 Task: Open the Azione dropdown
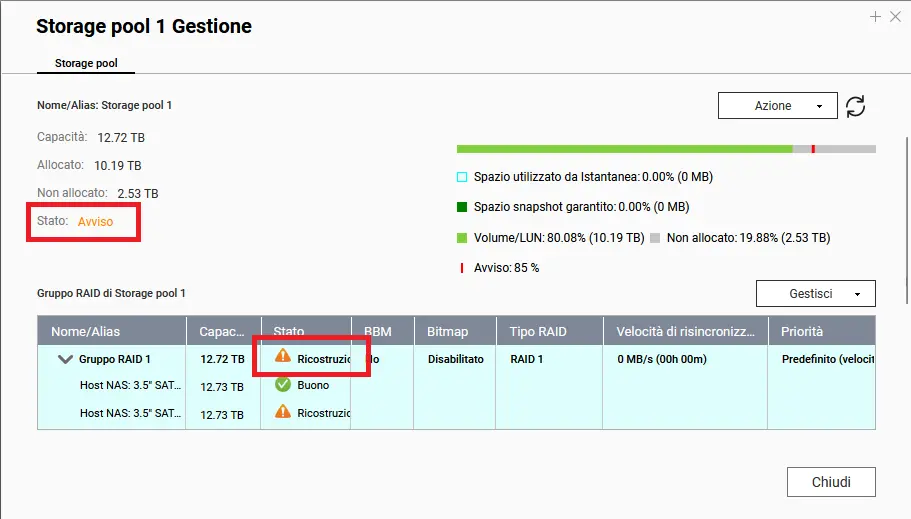(777, 106)
